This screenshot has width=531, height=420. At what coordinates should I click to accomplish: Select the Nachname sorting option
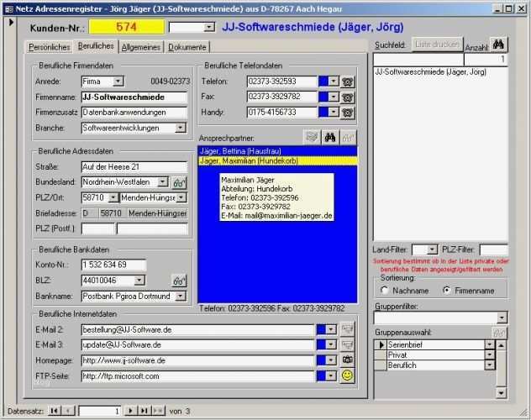click(384, 291)
